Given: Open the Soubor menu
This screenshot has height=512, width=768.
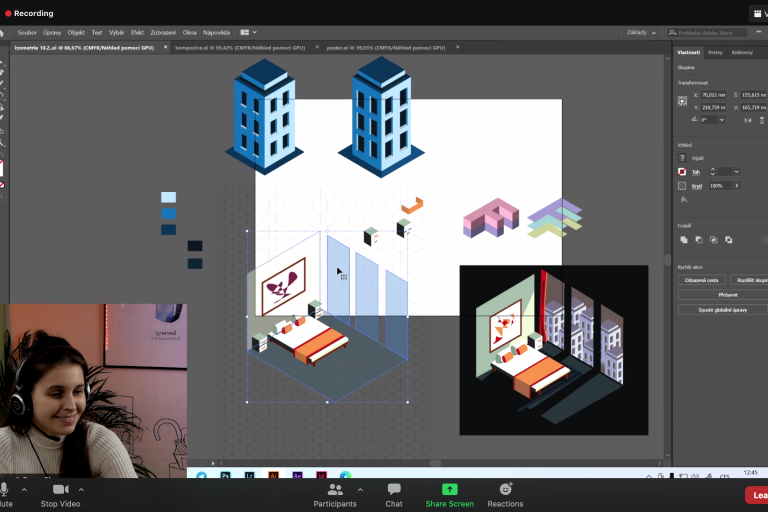Looking at the screenshot, I should (x=27, y=32).
